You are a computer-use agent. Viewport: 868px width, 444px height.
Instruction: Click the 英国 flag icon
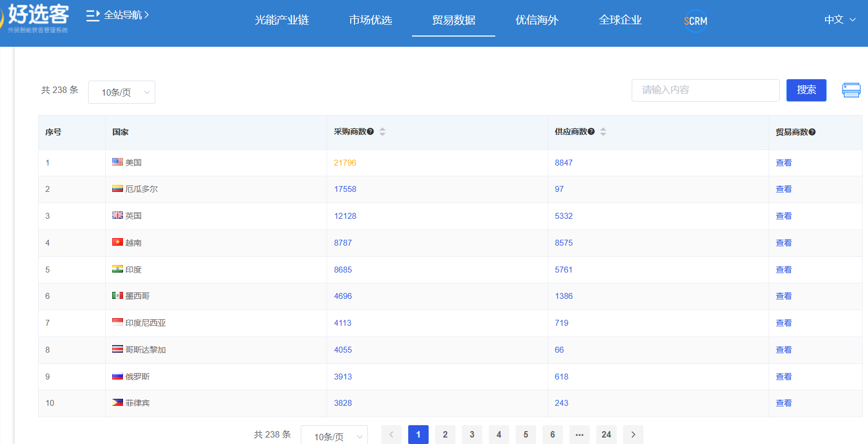(118, 215)
